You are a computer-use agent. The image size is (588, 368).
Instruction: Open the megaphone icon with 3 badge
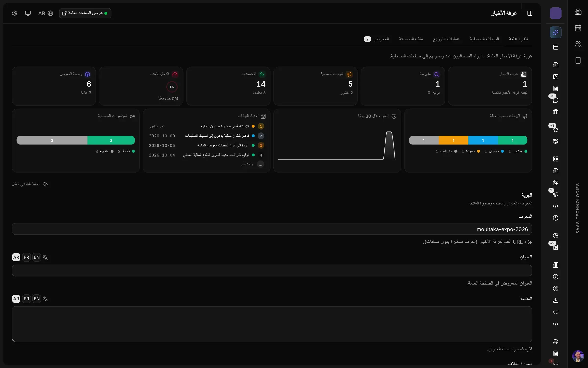click(x=555, y=194)
